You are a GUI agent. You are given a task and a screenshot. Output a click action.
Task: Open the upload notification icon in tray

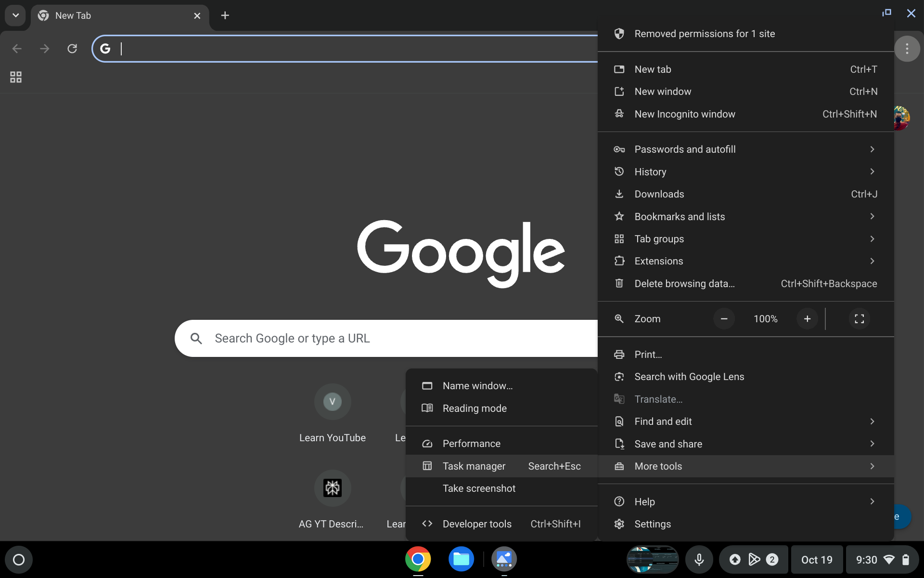tap(735, 560)
